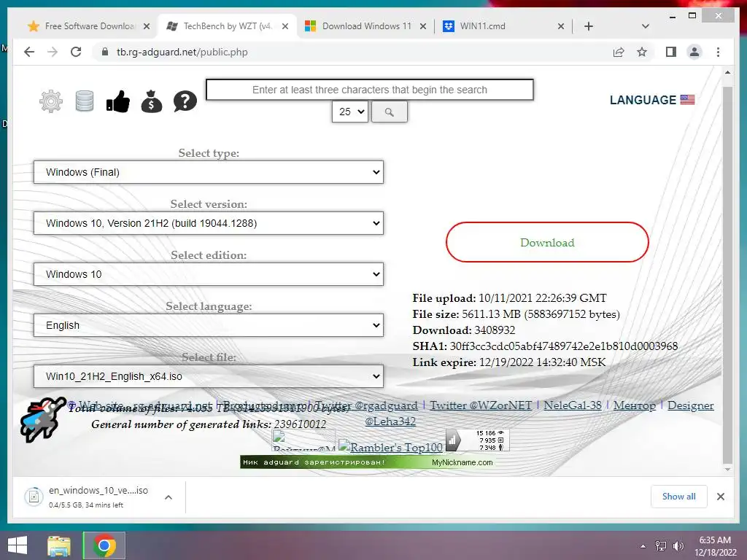This screenshot has width=747, height=560.
Task: Click the scrollbar down arrow
Action: coord(727,470)
